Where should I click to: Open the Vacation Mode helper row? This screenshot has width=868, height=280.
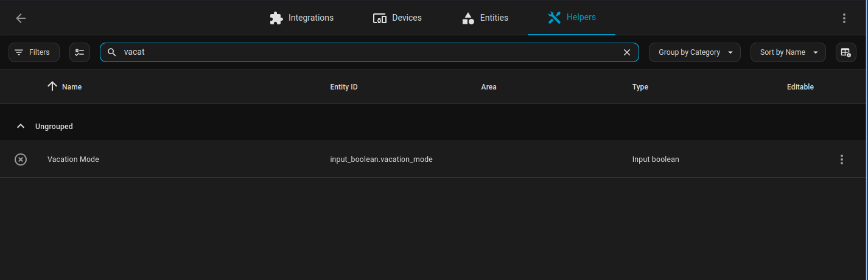[434, 159]
